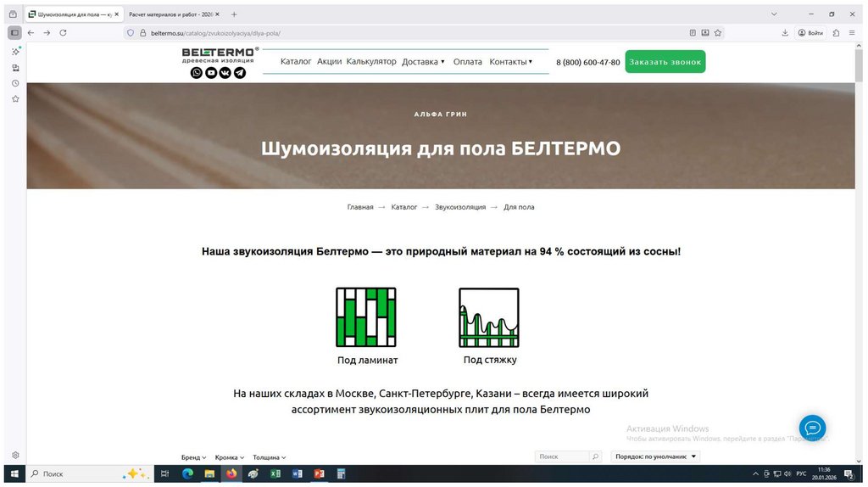Open the AI chatbot sparkle icon in the sidebar
The width and height of the screenshot is (868, 487).
click(x=15, y=51)
